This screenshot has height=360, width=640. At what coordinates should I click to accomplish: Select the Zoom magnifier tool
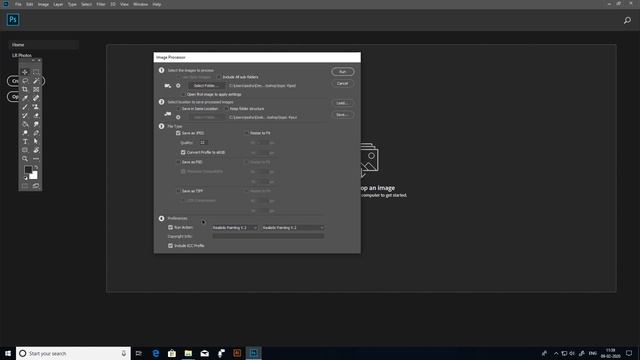click(x=25, y=159)
